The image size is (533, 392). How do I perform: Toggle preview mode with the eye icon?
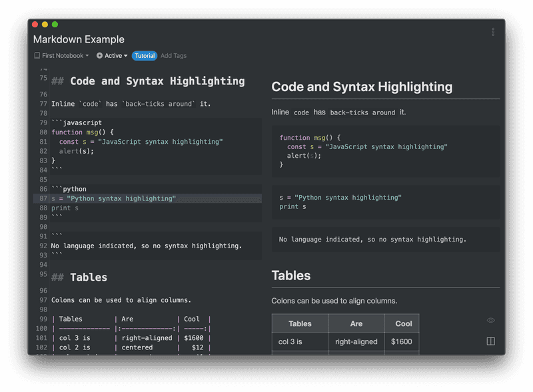point(491,320)
